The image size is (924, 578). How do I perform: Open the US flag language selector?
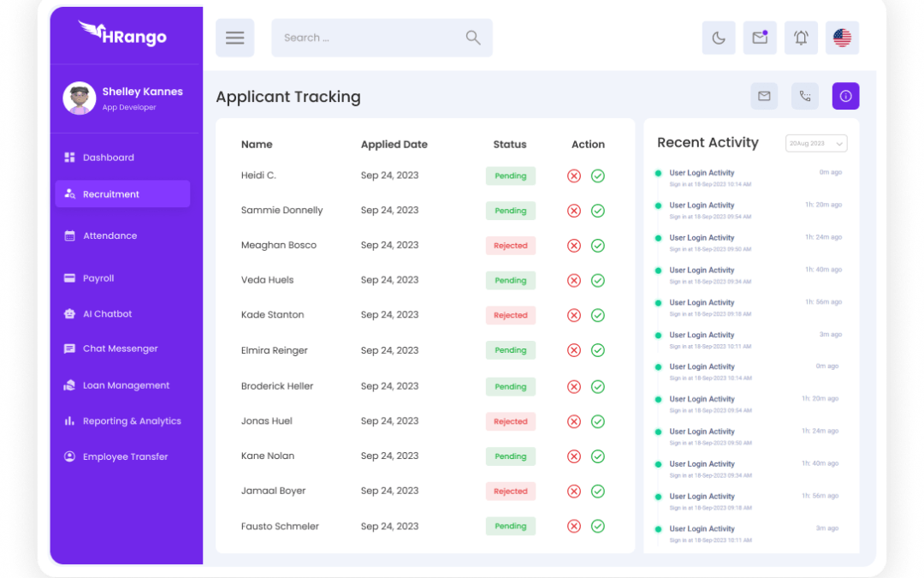[842, 38]
